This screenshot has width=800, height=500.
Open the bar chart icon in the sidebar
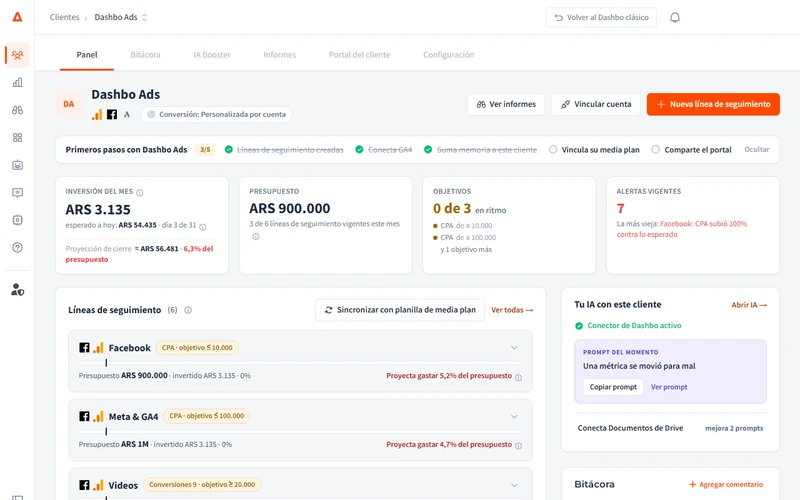[x=17, y=83]
